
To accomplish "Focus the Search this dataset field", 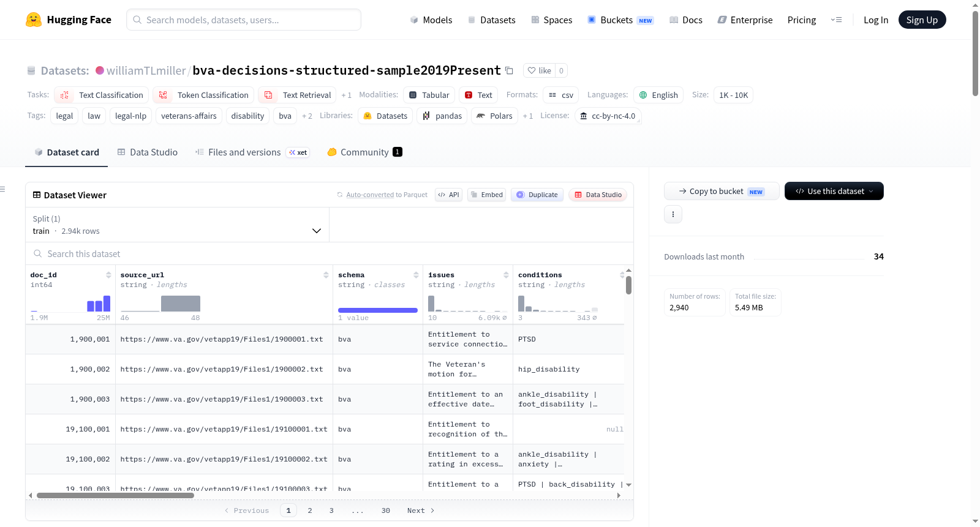I will click(330, 253).
